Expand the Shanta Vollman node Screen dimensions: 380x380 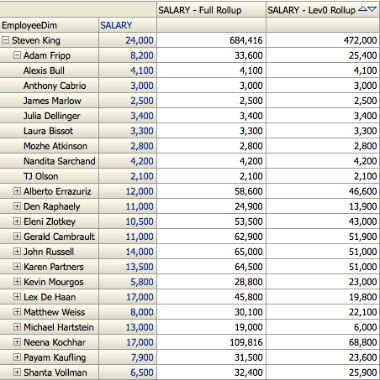point(17,372)
